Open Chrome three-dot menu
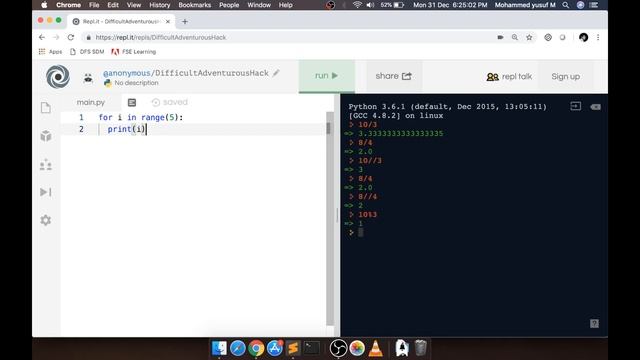 click(598, 37)
